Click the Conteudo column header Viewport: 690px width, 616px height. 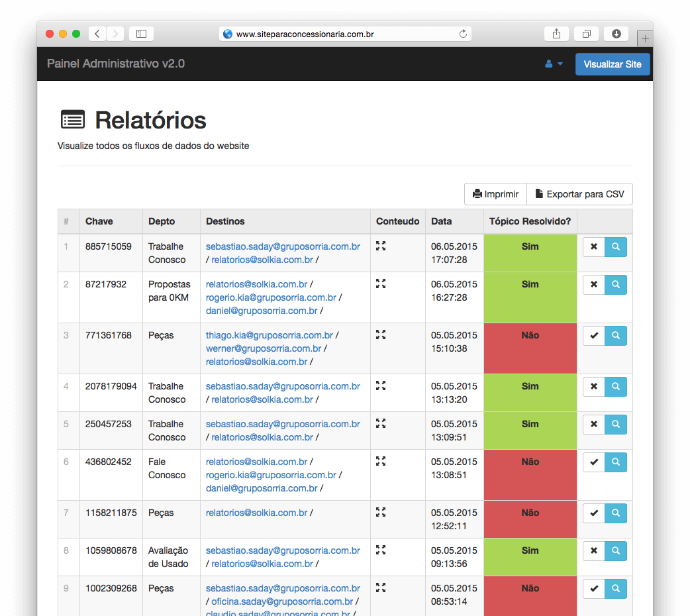point(397,221)
